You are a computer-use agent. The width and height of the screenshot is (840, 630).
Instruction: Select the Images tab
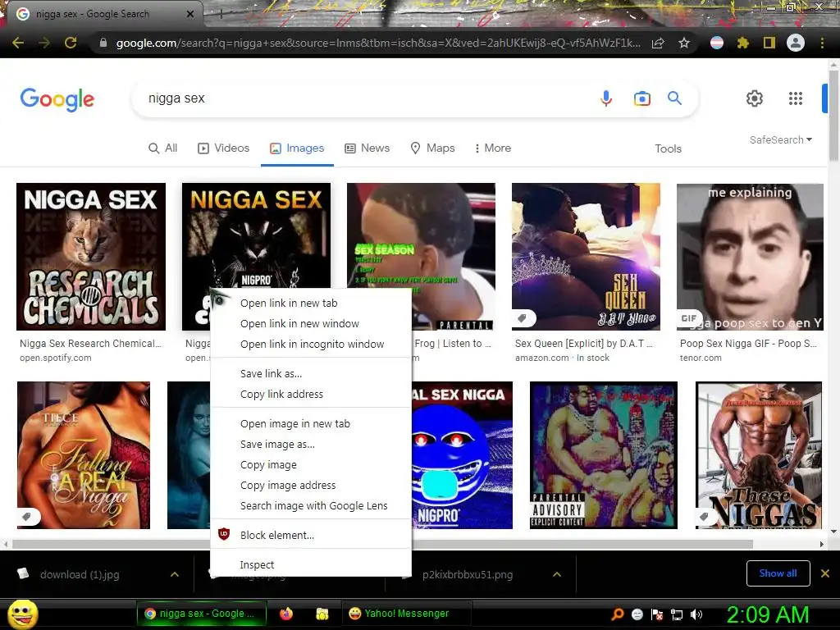297,148
